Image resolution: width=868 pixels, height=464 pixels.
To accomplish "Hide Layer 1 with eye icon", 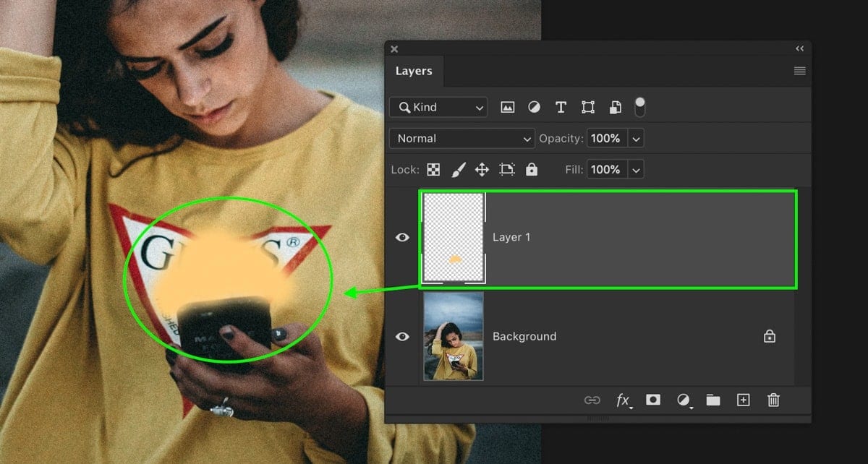I will point(403,237).
